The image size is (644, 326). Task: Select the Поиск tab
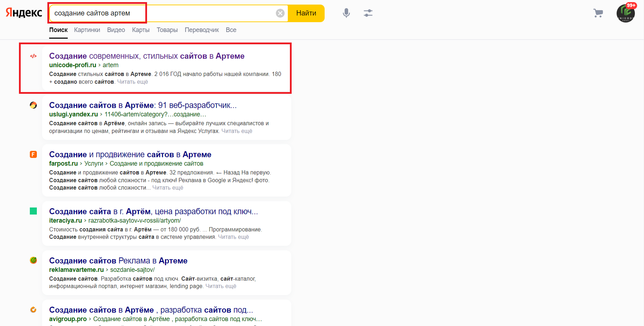(58, 30)
